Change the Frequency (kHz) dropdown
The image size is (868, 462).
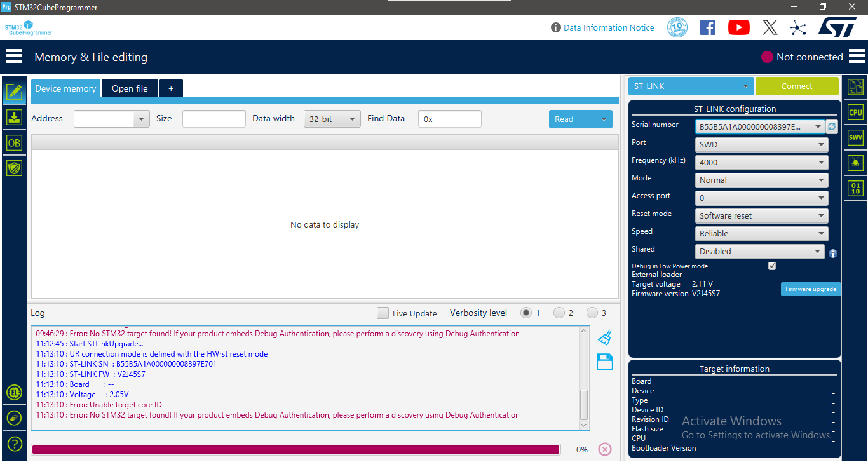pyautogui.click(x=761, y=162)
